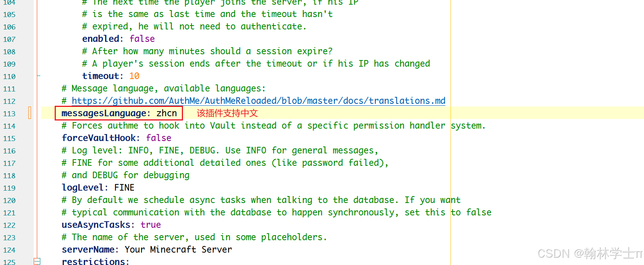Image resolution: width=644 pixels, height=265 pixels.
Task: Click the CSDN watermark text
Action: click(x=590, y=253)
